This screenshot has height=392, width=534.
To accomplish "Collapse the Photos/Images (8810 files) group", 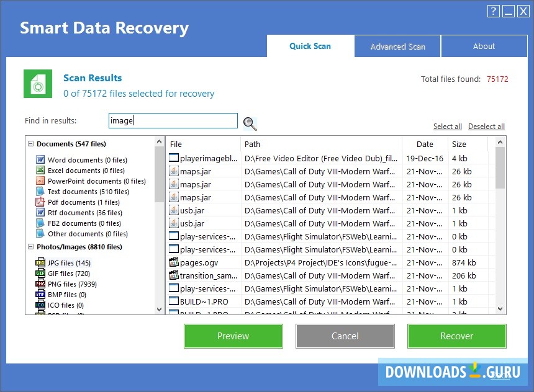I will click(30, 247).
